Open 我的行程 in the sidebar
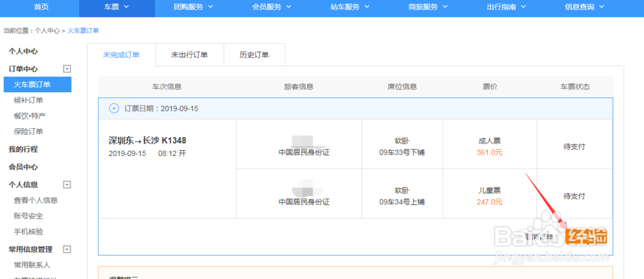This screenshot has height=279, width=644. [23, 149]
